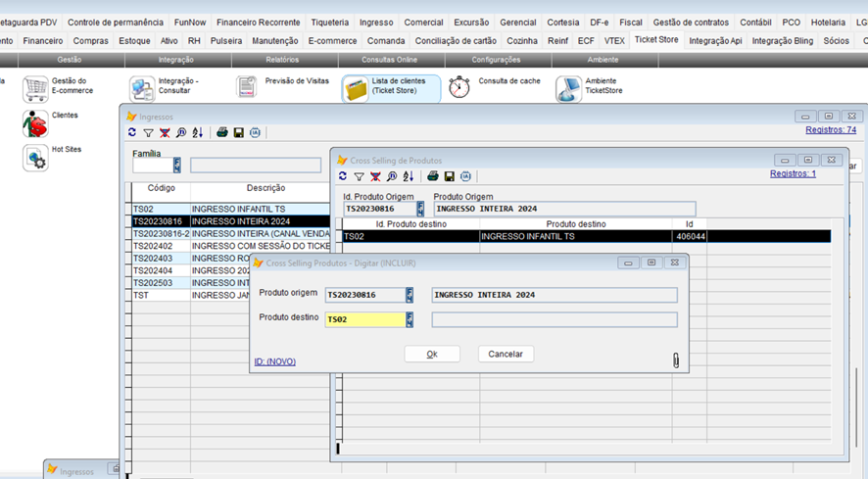The width and height of the screenshot is (868, 479).
Task: Open the Gestão do E-commerce shortcut
Action: coord(36,89)
